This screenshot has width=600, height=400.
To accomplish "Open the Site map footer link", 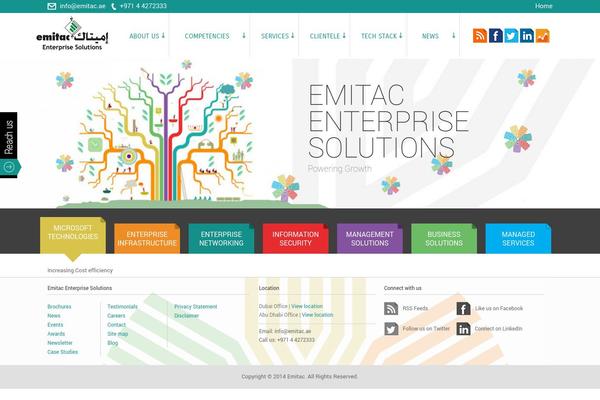I will click(118, 334).
